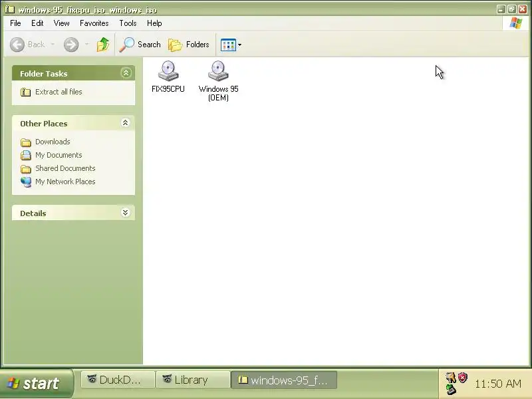Click the windows-95_f... taskbar button
Viewport: 532px width, 399px height.
[284, 380]
